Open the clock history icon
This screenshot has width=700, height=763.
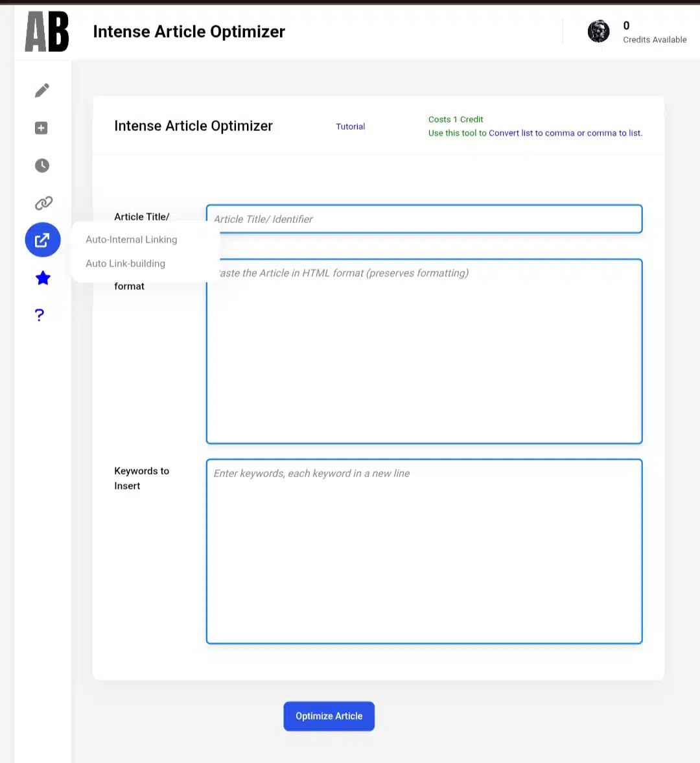[42, 165]
